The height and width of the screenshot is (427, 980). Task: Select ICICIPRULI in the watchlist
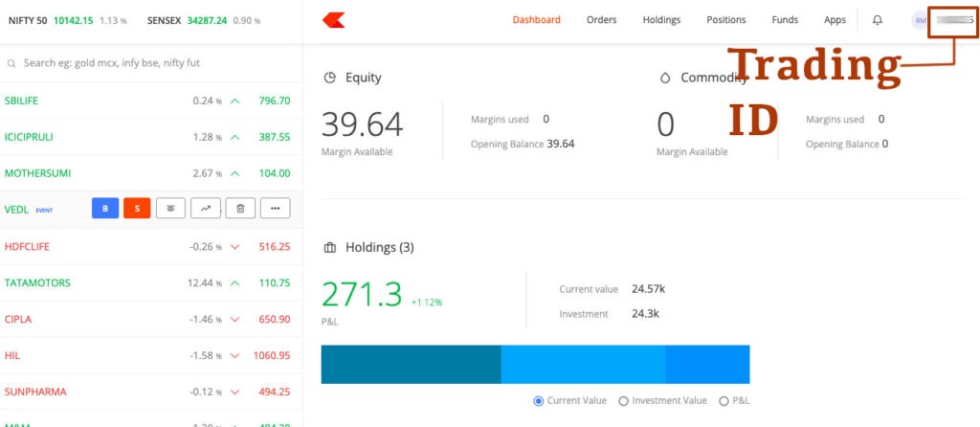(29, 137)
